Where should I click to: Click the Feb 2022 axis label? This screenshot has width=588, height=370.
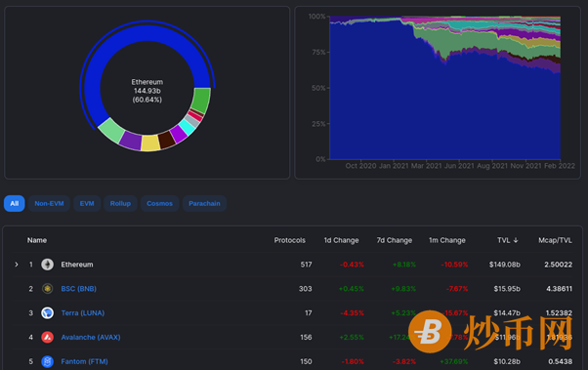coord(559,166)
